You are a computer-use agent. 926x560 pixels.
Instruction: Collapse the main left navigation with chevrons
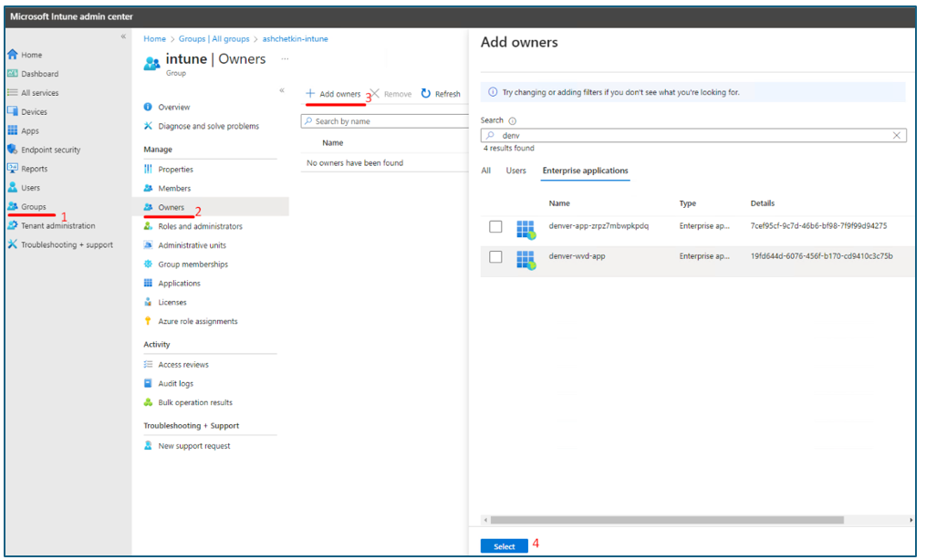(123, 36)
